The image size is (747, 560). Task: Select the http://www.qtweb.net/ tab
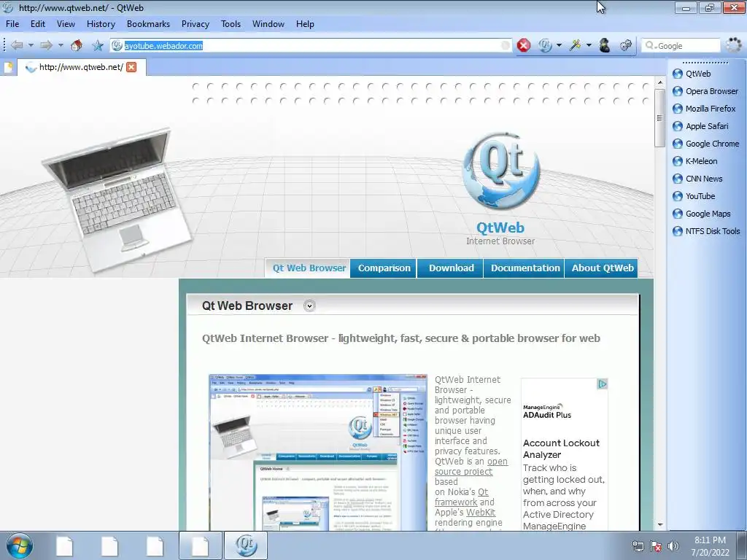pos(82,67)
